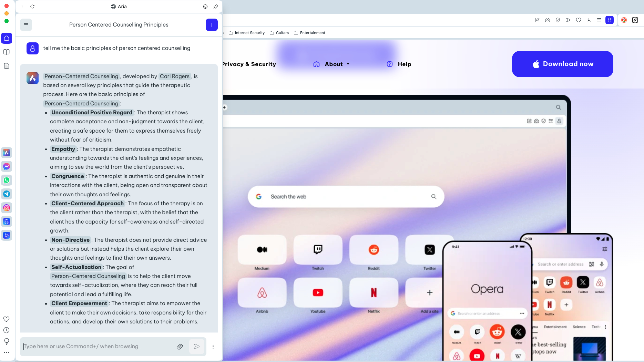Screen dimensions: 644x362
Task: Open Telegram in the sidebar
Action: pos(7,194)
